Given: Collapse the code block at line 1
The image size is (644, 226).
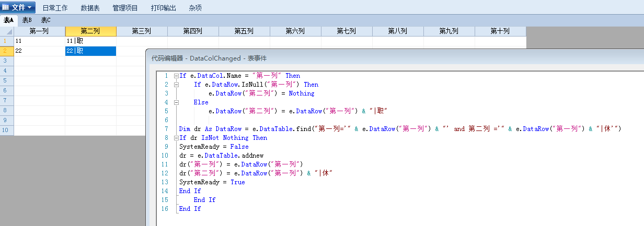Looking at the screenshot, I should 176,76.
